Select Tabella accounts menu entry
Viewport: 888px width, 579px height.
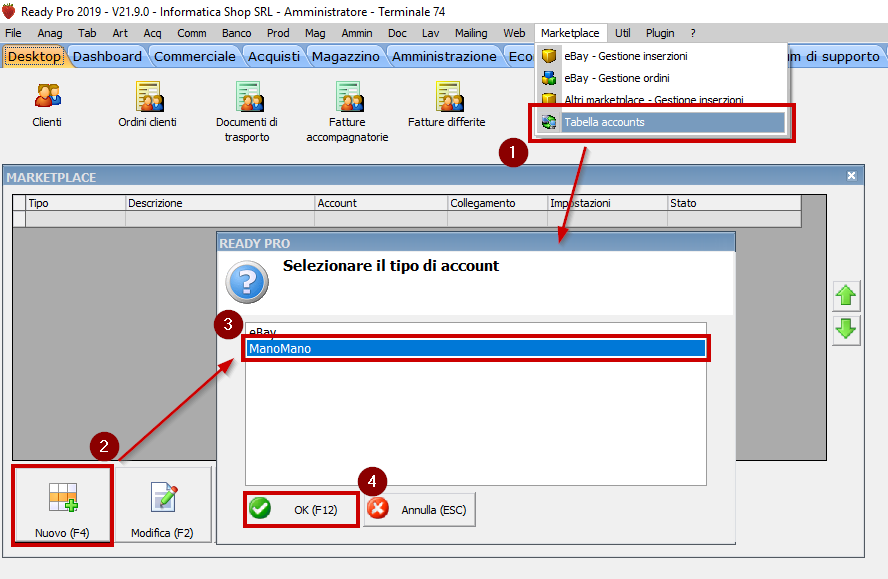pos(660,122)
